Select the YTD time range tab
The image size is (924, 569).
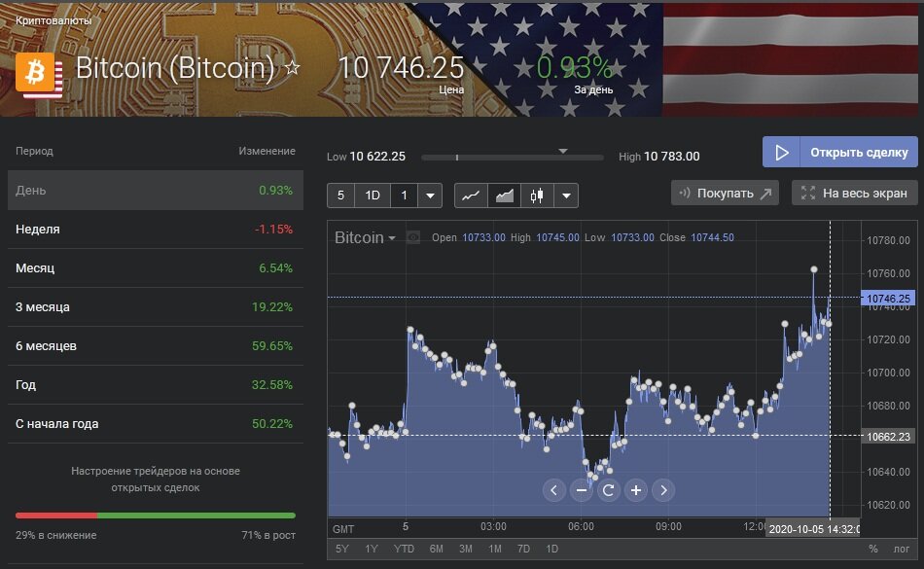403,549
